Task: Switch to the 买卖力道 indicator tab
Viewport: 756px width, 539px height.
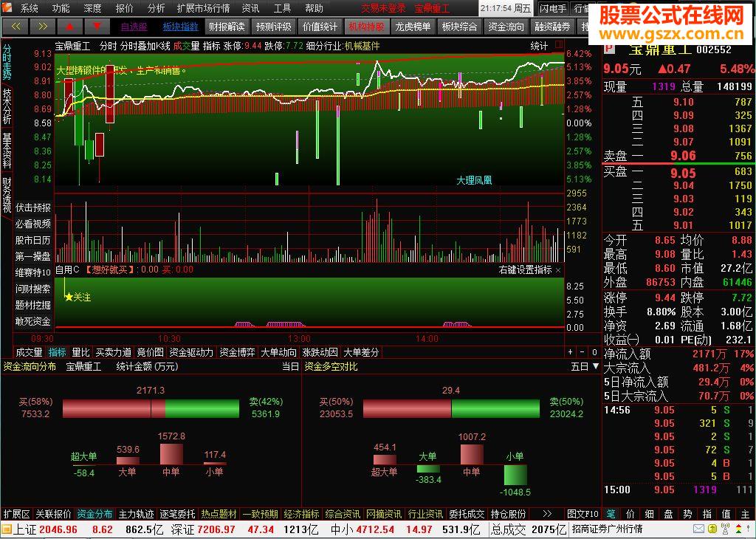Action: pos(113,352)
